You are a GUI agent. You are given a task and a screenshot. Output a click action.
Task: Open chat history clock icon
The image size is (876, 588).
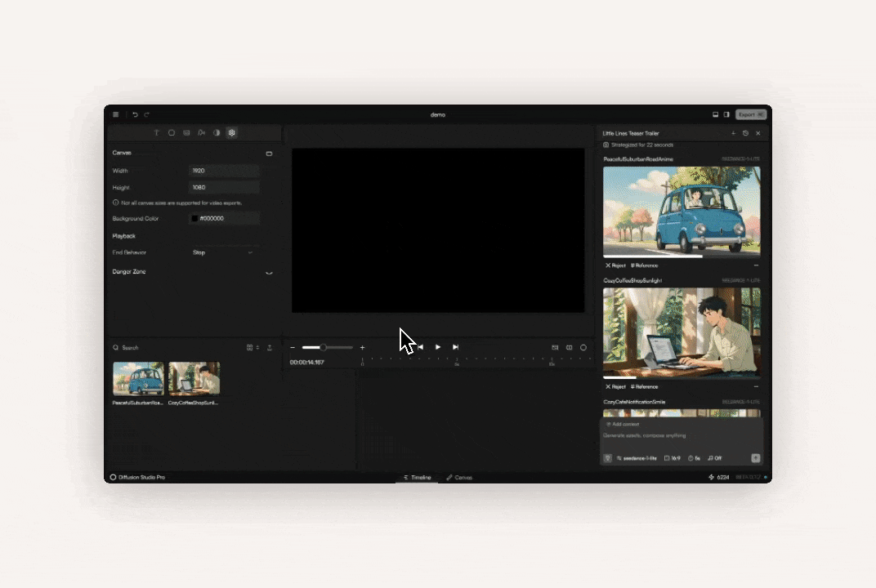[746, 133]
